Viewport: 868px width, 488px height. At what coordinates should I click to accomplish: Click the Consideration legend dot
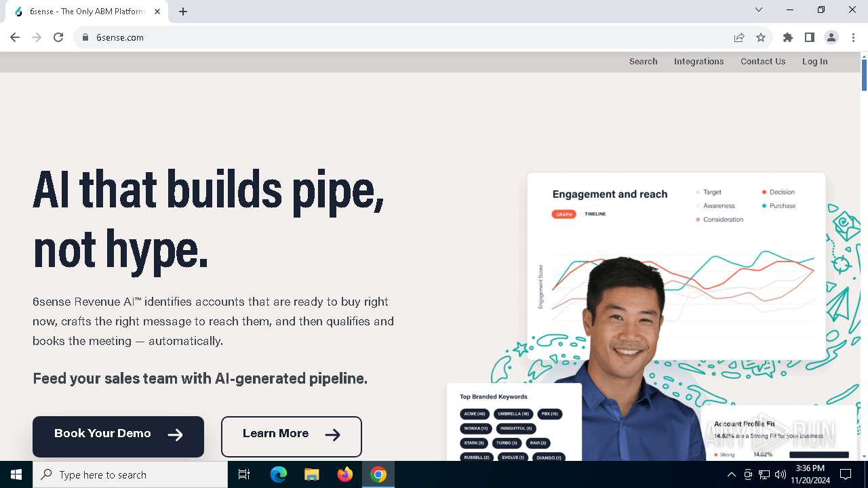coord(698,220)
